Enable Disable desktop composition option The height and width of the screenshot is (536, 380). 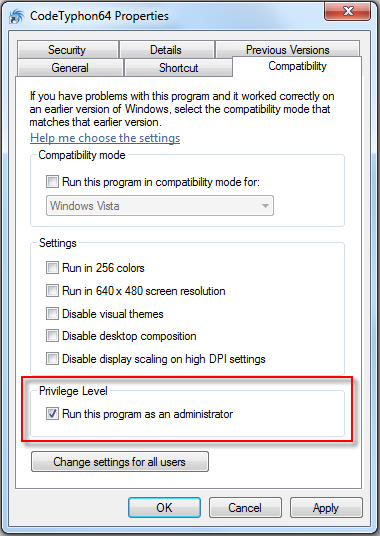52,336
